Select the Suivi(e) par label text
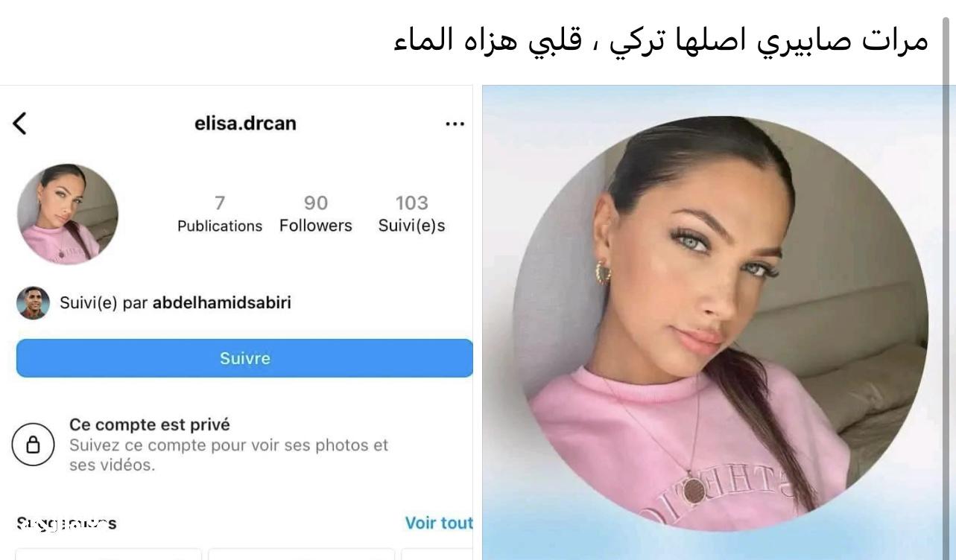Viewport: 956px width, 560px height. point(104,303)
